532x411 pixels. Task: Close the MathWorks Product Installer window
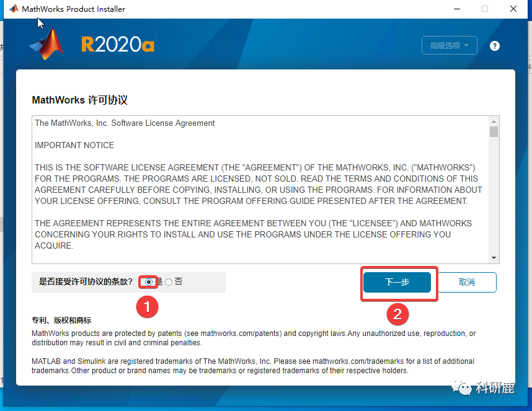513,9
